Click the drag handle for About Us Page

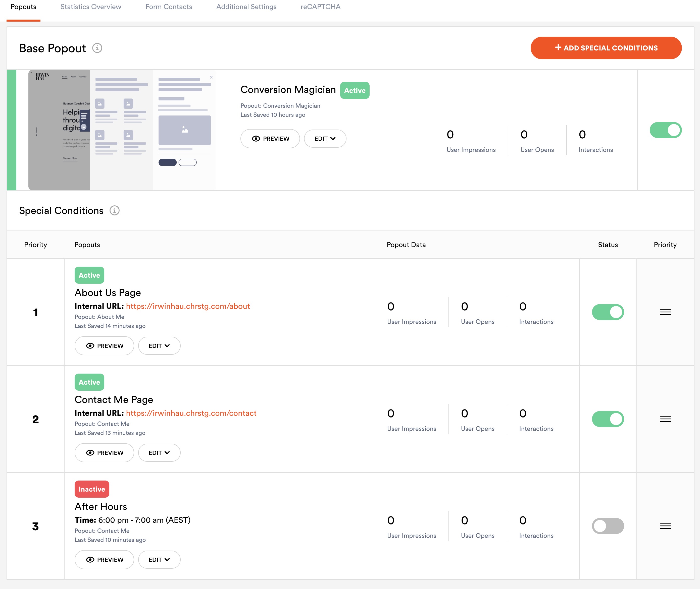point(665,312)
